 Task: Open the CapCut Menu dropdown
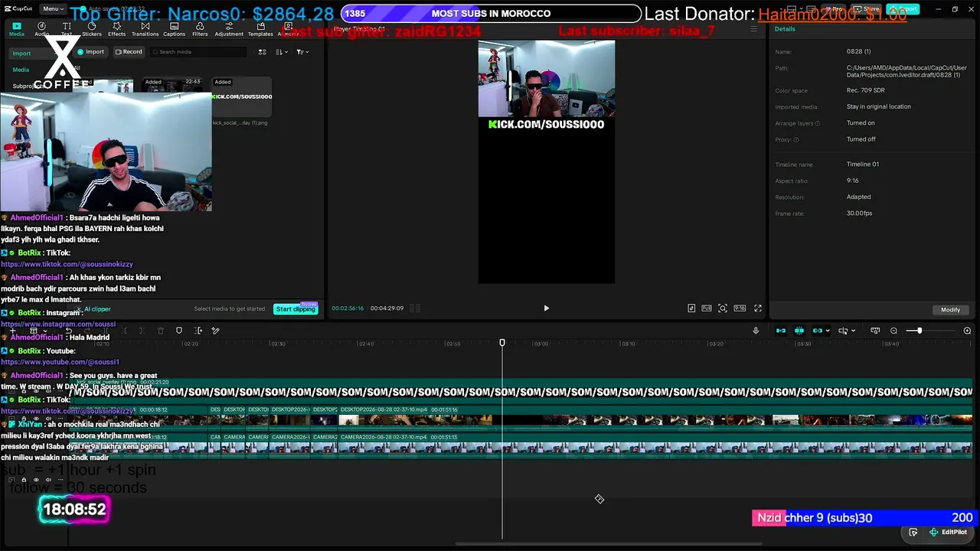(x=52, y=9)
